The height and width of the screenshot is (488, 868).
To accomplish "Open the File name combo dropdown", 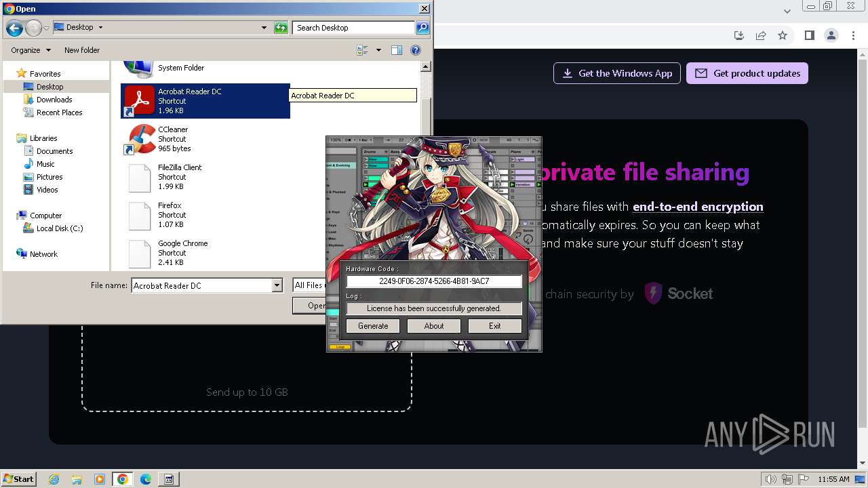I will [x=277, y=285].
